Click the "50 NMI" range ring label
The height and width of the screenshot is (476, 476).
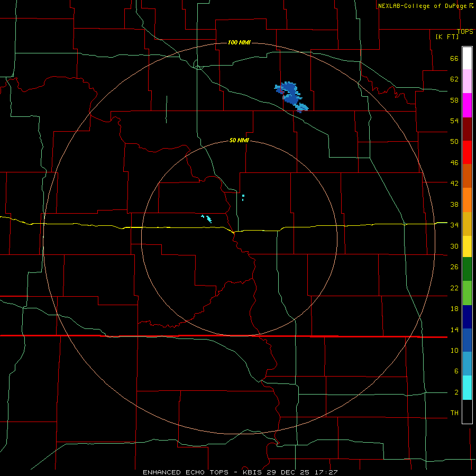pyautogui.click(x=239, y=140)
